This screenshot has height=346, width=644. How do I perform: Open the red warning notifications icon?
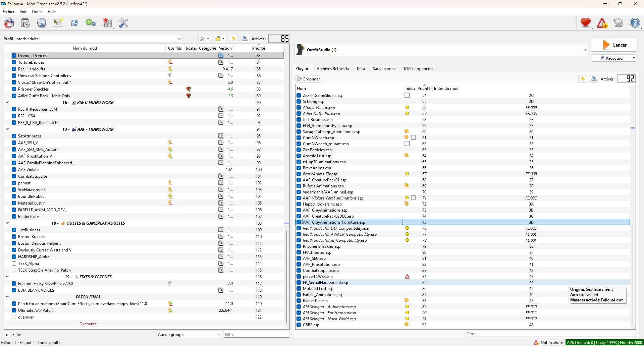[602, 23]
